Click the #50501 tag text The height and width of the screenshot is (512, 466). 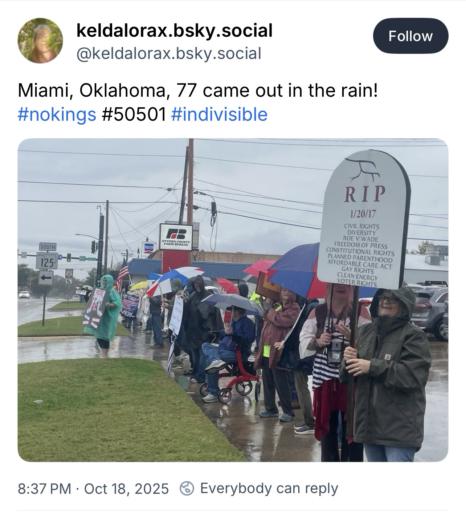[x=134, y=114]
